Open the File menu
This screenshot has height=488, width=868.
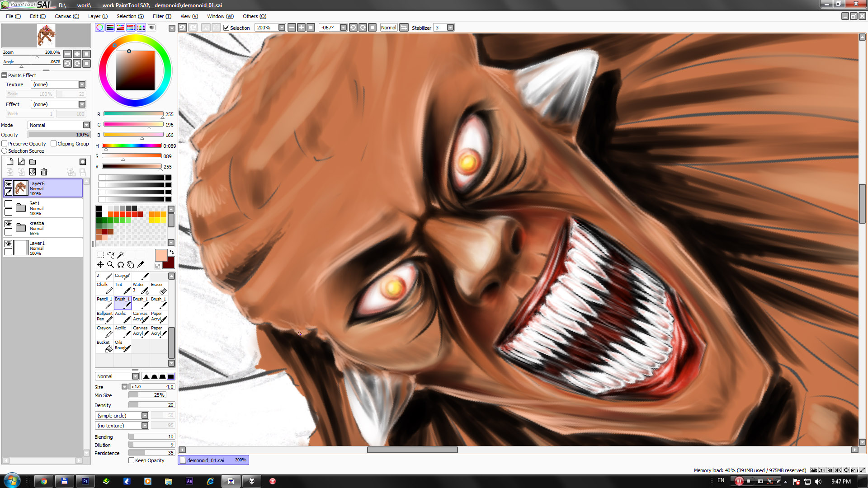click(13, 16)
